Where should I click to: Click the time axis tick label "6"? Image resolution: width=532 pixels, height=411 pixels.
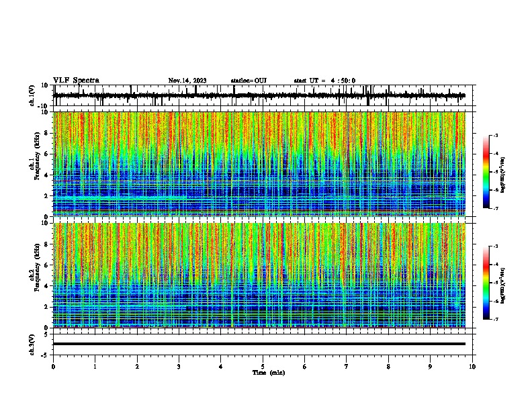[305, 367]
